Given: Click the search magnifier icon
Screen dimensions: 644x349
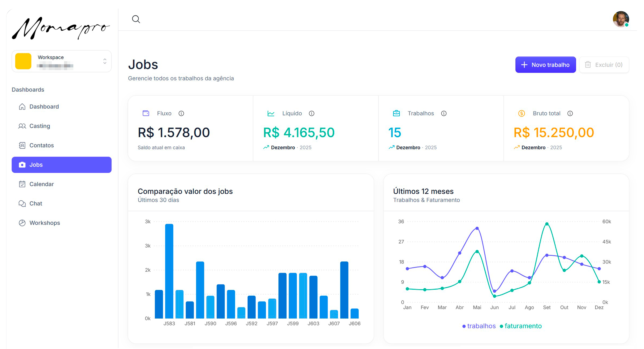Looking at the screenshot, I should (x=136, y=19).
